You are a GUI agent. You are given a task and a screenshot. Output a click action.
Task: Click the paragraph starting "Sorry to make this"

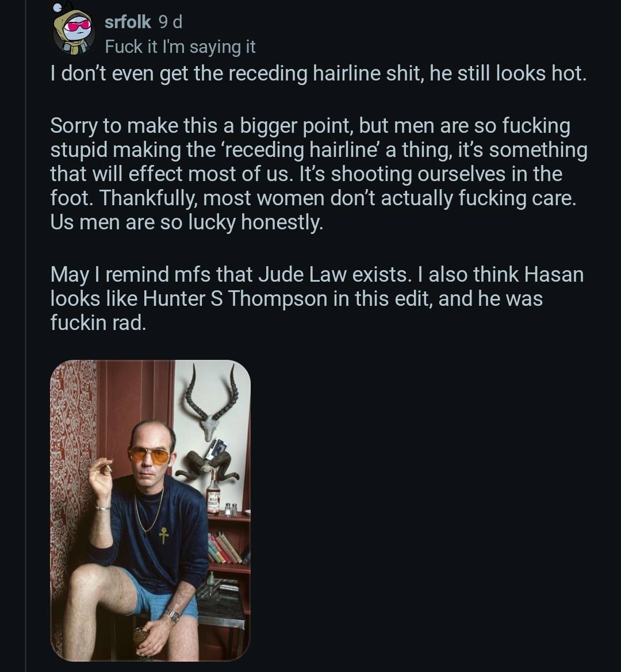[x=319, y=174]
